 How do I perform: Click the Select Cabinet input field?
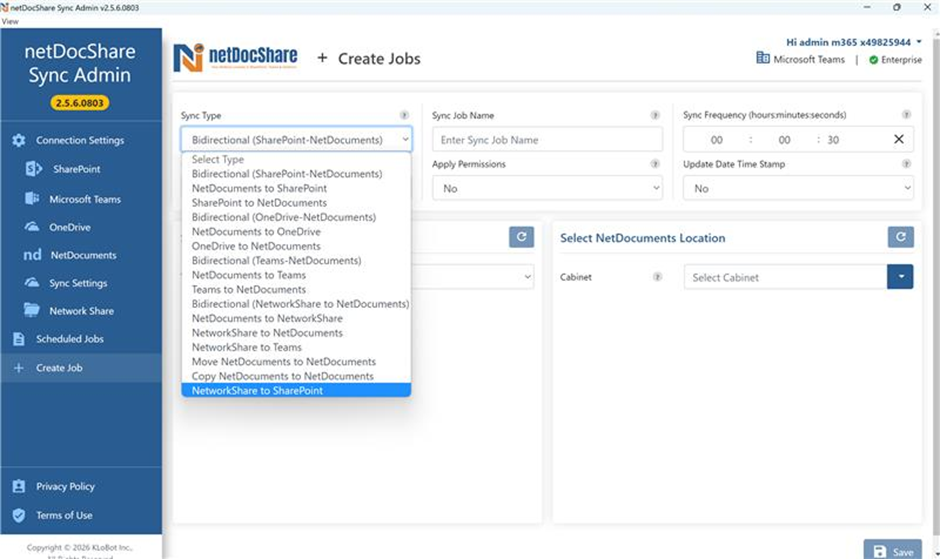click(x=785, y=277)
